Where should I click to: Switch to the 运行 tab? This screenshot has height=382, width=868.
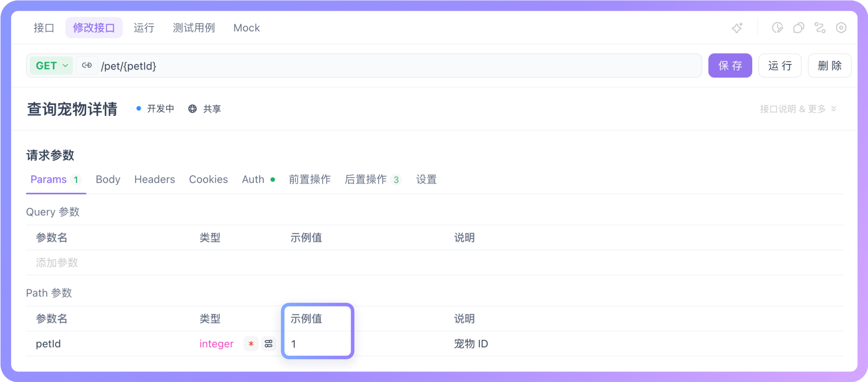point(144,28)
